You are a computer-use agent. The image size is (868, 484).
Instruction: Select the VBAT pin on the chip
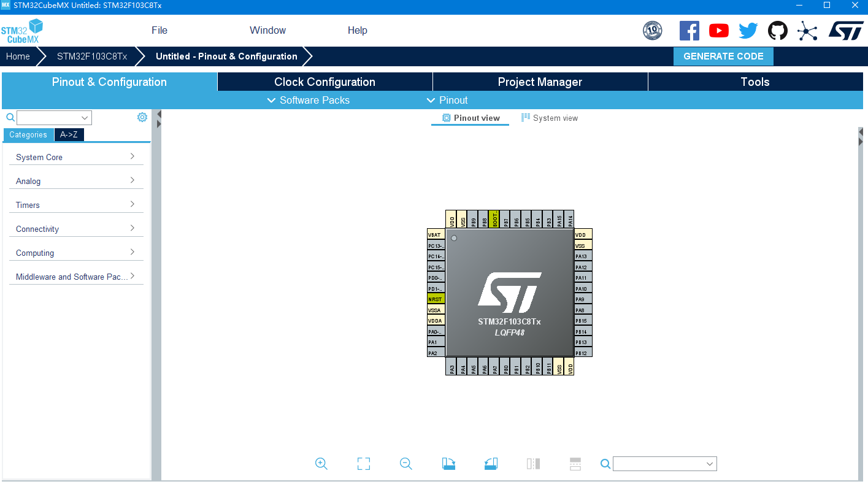(x=436, y=235)
